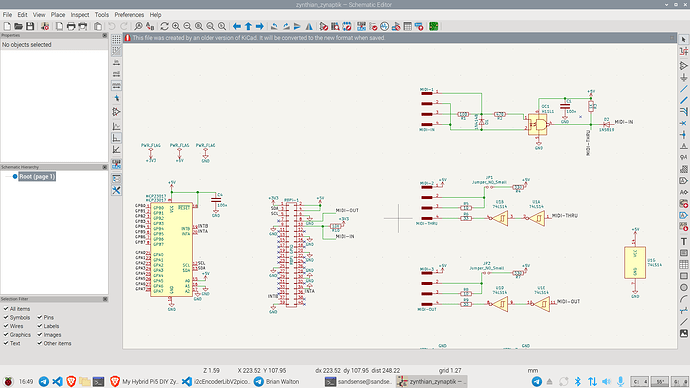Save the schematic with the floppy icon
The height and width of the screenshot is (388, 690).
(30, 26)
